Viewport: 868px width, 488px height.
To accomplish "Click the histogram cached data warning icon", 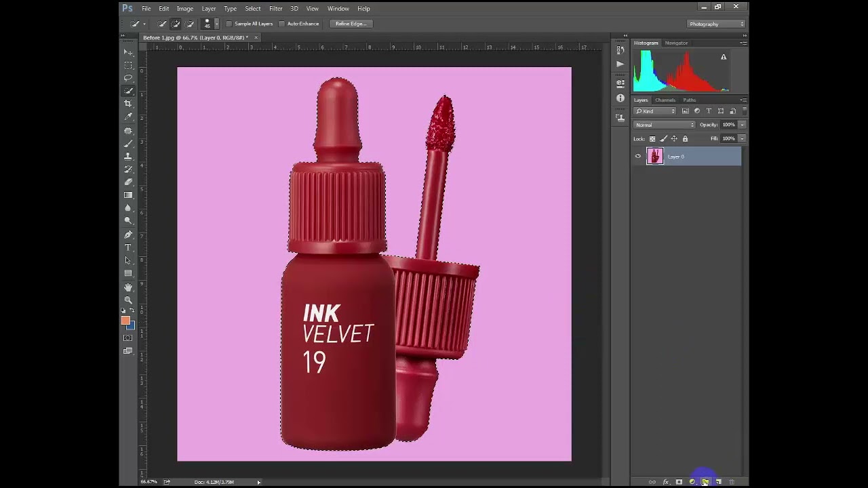I will pos(724,57).
